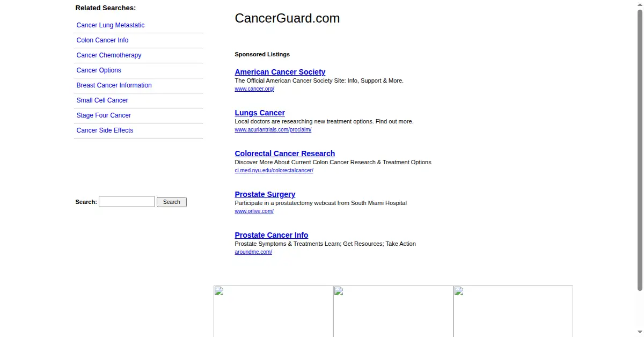Screen dimensions: 644x337
Task: Visit the www.orlive.com/ link
Action: click(x=254, y=211)
